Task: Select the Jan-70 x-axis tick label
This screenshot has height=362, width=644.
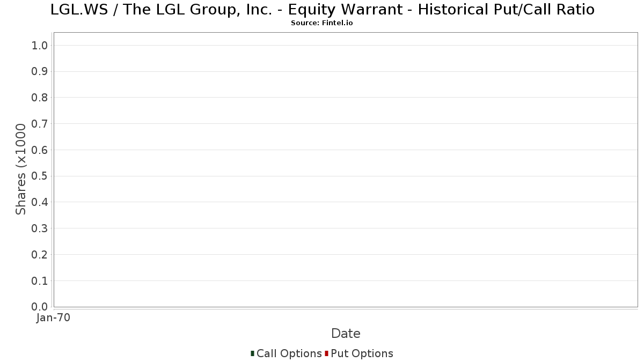Action: [x=53, y=318]
